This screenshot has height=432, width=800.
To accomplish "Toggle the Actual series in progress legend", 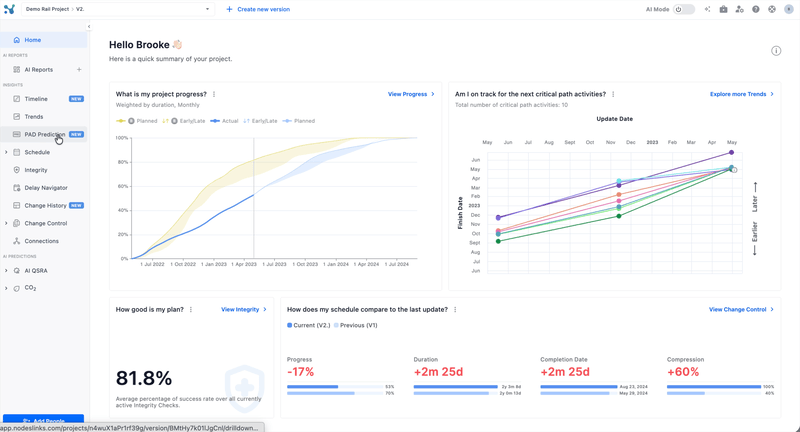I will pos(225,121).
